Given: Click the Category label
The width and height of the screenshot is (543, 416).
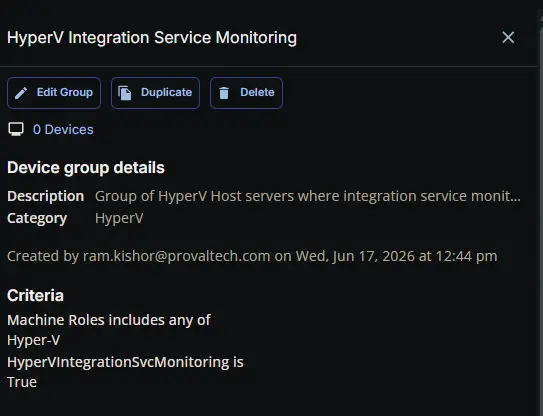Looking at the screenshot, I should coord(37,218).
